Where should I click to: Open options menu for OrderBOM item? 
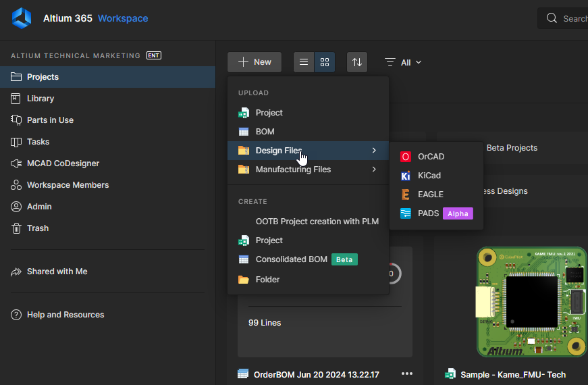point(406,374)
